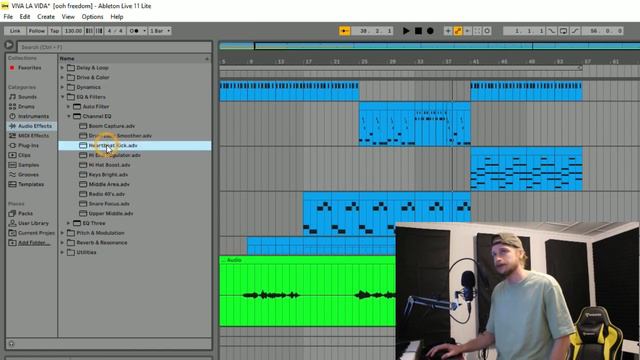
Task: Select the MIDI Effects category
Action: [x=33, y=136]
